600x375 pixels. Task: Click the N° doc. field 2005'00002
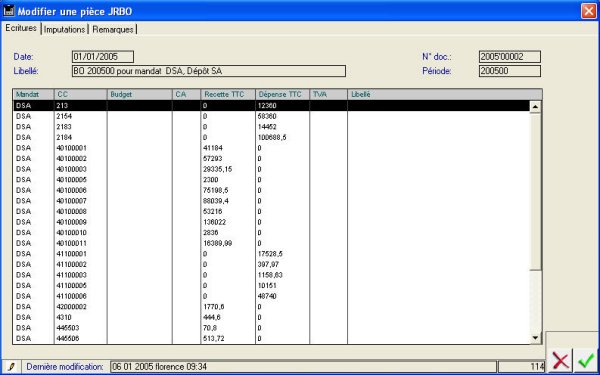tap(510, 57)
